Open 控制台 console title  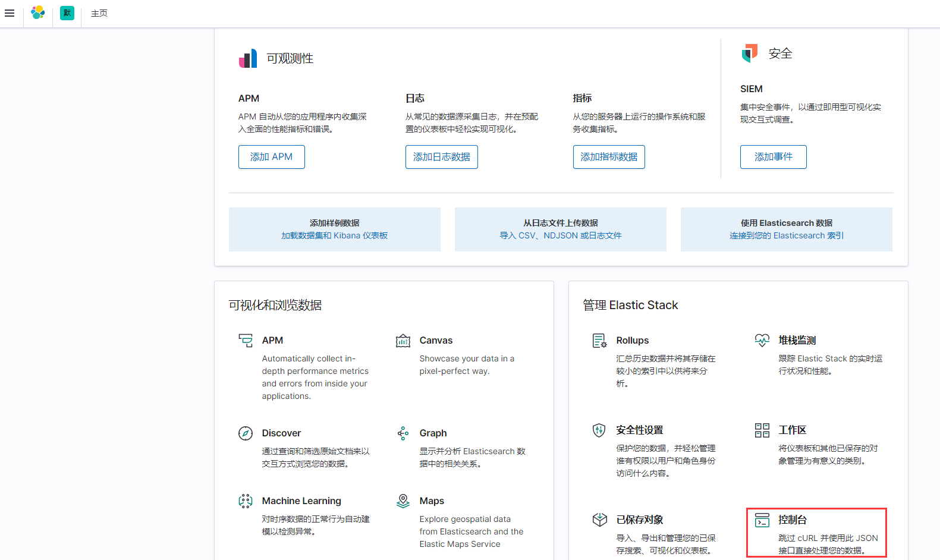tap(793, 520)
